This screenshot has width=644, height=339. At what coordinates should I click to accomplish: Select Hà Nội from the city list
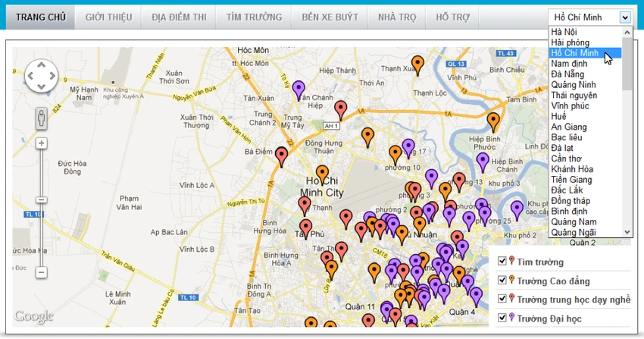(x=586, y=32)
